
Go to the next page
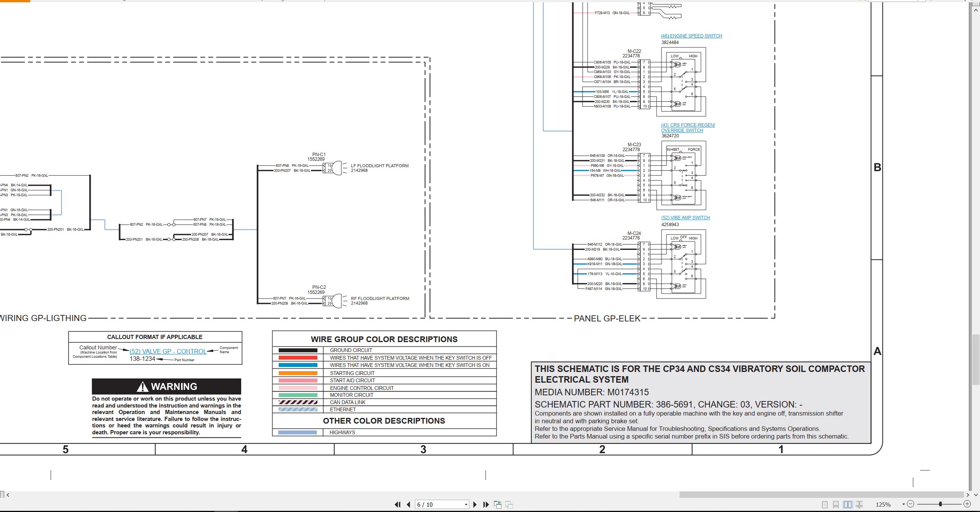[475, 505]
